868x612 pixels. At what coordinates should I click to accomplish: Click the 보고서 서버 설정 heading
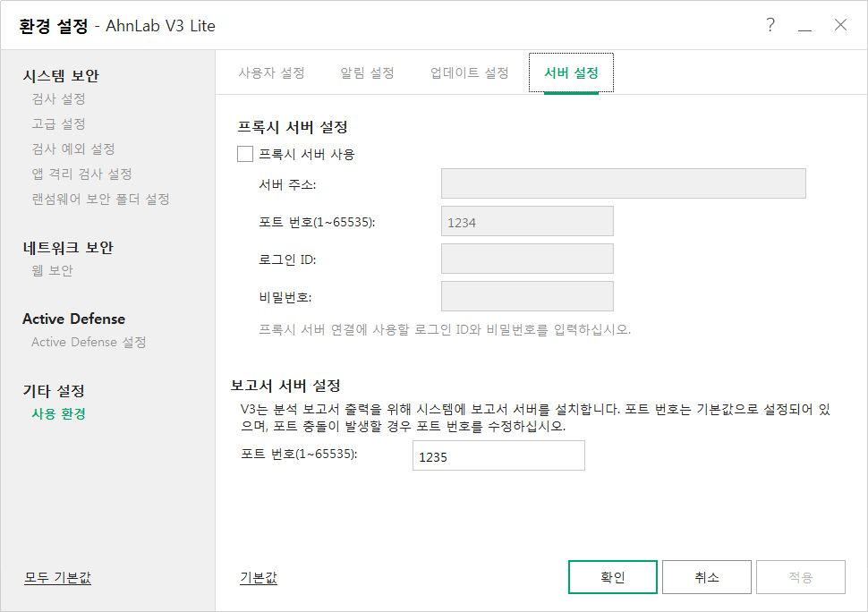285,386
